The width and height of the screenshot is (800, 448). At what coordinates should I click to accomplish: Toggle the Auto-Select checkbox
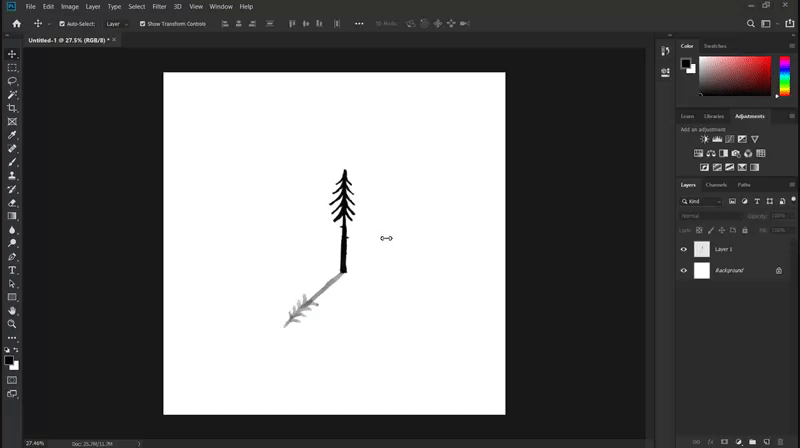point(62,23)
